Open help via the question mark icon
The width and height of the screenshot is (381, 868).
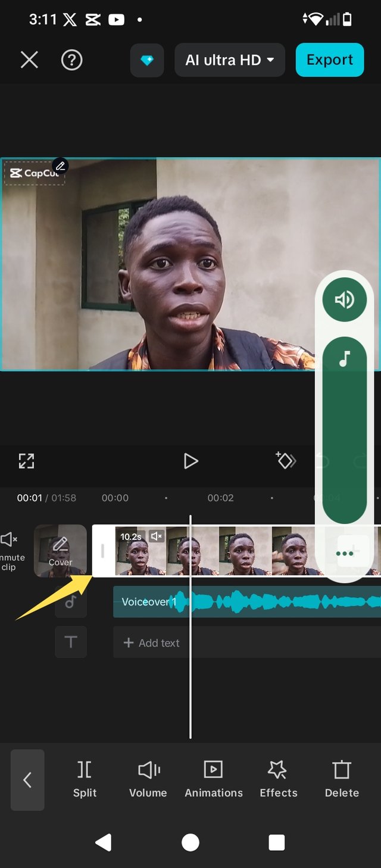(72, 60)
